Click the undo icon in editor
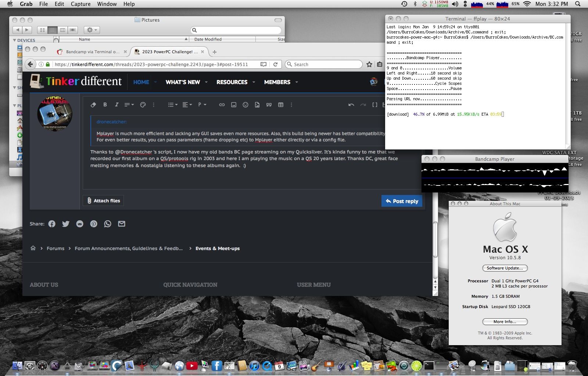This screenshot has height=376, width=588. click(x=351, y=105)
